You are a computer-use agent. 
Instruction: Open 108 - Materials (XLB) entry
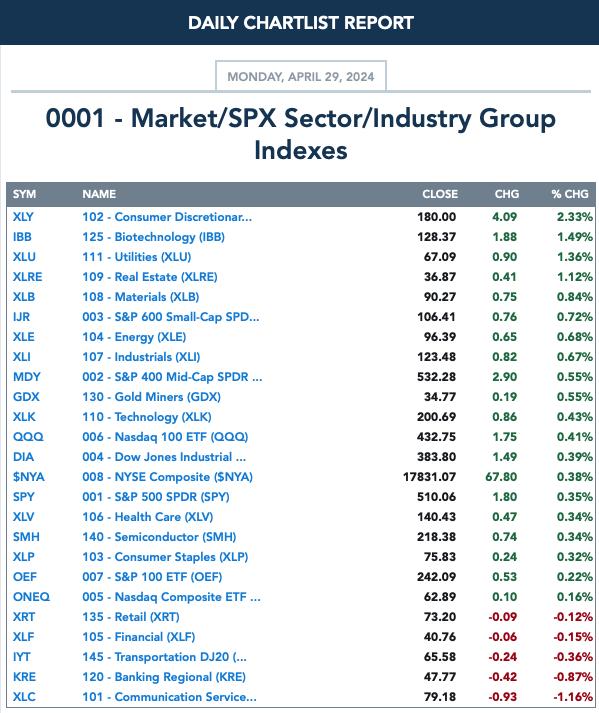tap(141, 297)
